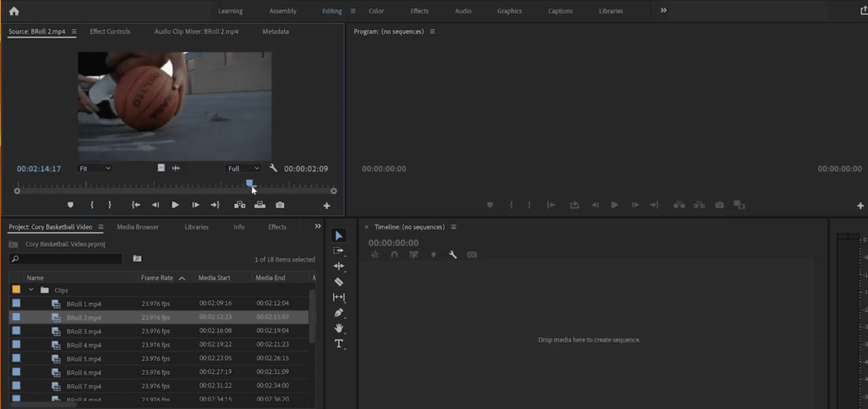This screenshot has height=409, width=868.
Task: Click the Insert button in Source monitor
Action: point(240,205)
